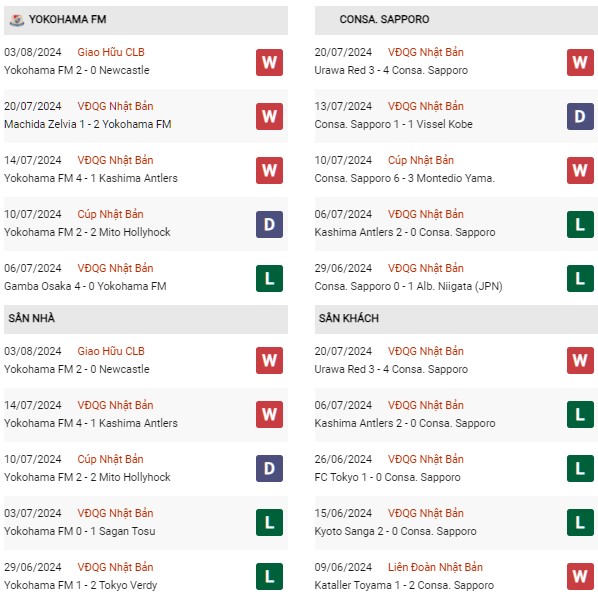Click W badge for Sapporo 6-3 Montedio Yama.

(580, 170)
